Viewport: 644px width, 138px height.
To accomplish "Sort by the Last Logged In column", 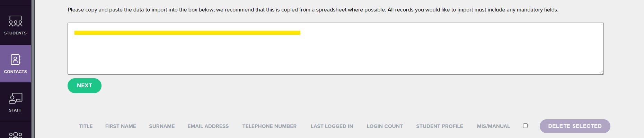I will coord(332,126).
